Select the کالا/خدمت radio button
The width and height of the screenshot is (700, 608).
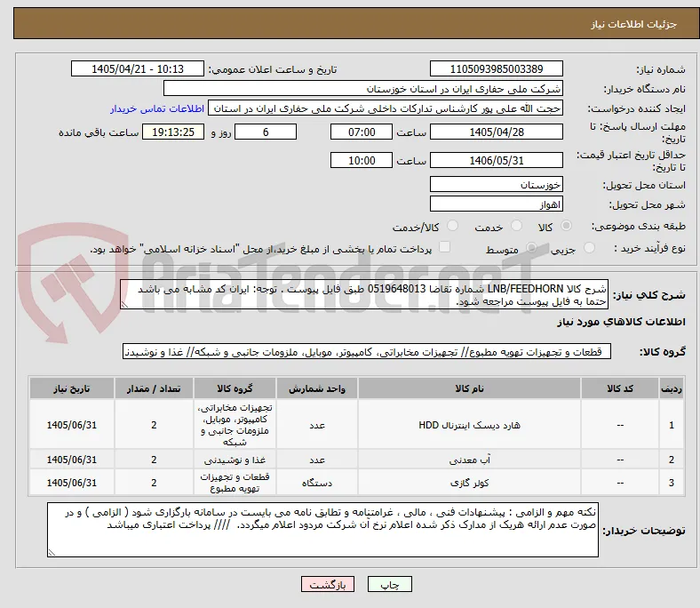pos(453,226)
